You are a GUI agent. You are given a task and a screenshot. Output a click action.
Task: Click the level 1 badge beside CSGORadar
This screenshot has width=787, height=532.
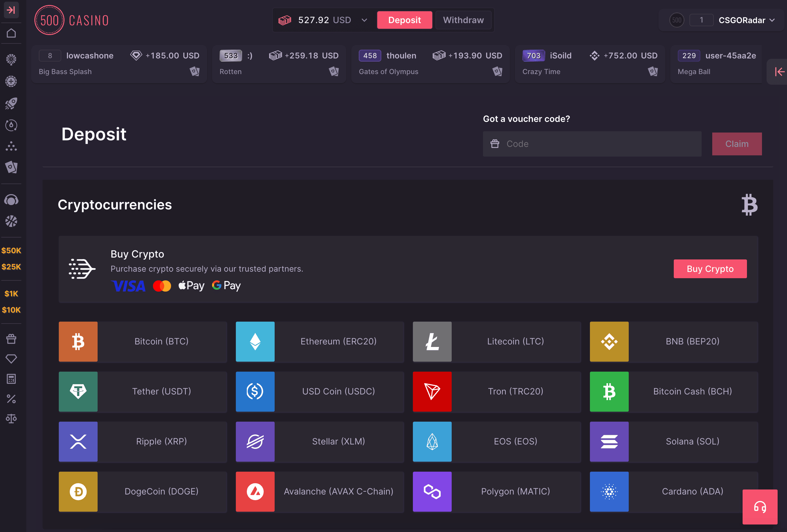(701, 20)
